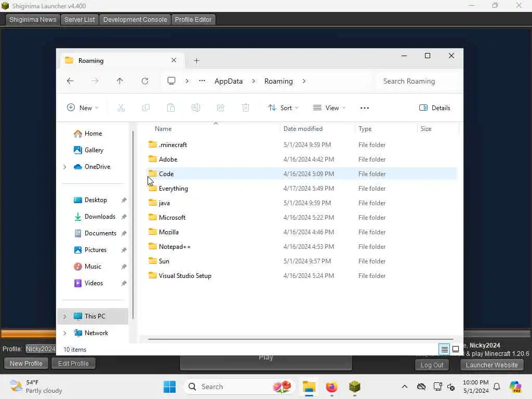Switch to details list view layout
Viewport: 532px width, 399px height.
click(445, 349)
